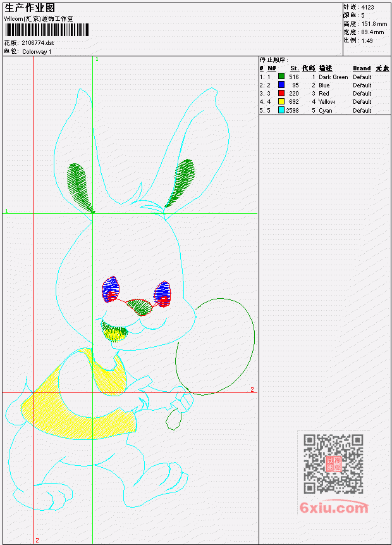
Task: Click stitch count '516' in Dark Green row
Action: click(294, 77)
